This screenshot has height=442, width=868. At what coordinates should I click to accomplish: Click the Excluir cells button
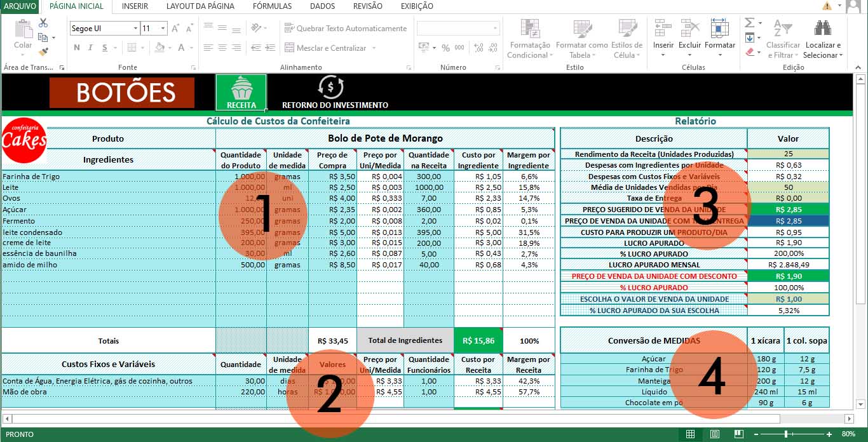click(689, 38)
